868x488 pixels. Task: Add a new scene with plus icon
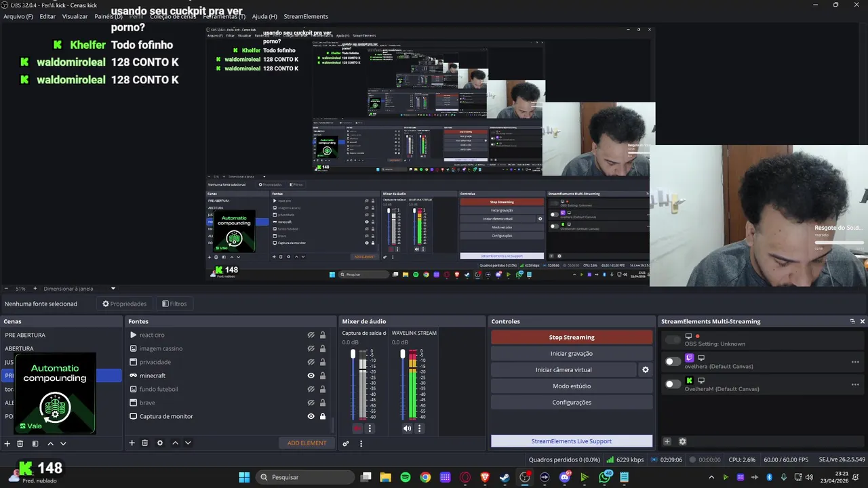pyautogui.click(x=7, y=443)
